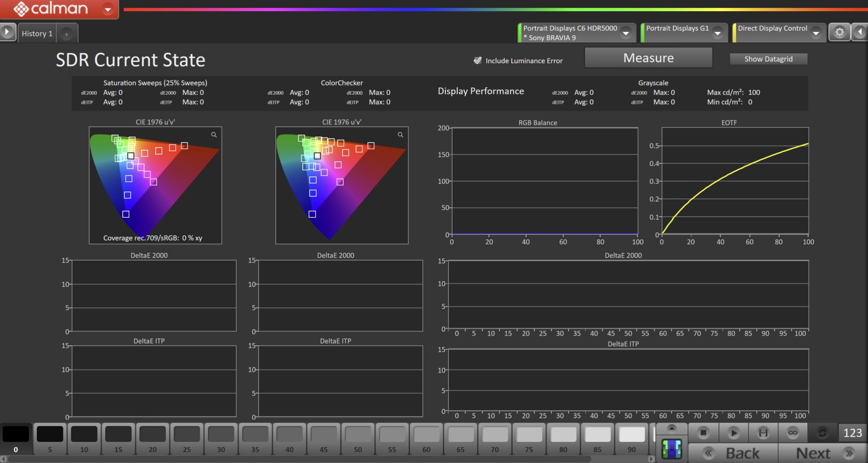Expand the left side panel arrow
The image size is (868, 463).
click(x=7, y=32)
